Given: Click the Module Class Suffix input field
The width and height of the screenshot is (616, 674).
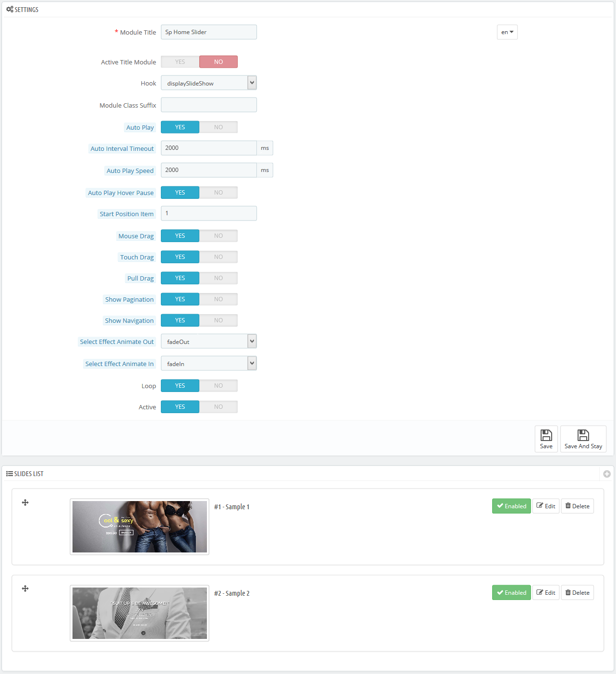Looking at the screenshot, I should click(209, 105).
